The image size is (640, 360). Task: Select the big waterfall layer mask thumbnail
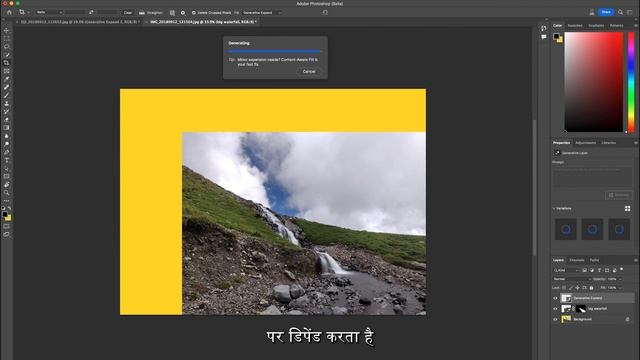coord(581,309)
